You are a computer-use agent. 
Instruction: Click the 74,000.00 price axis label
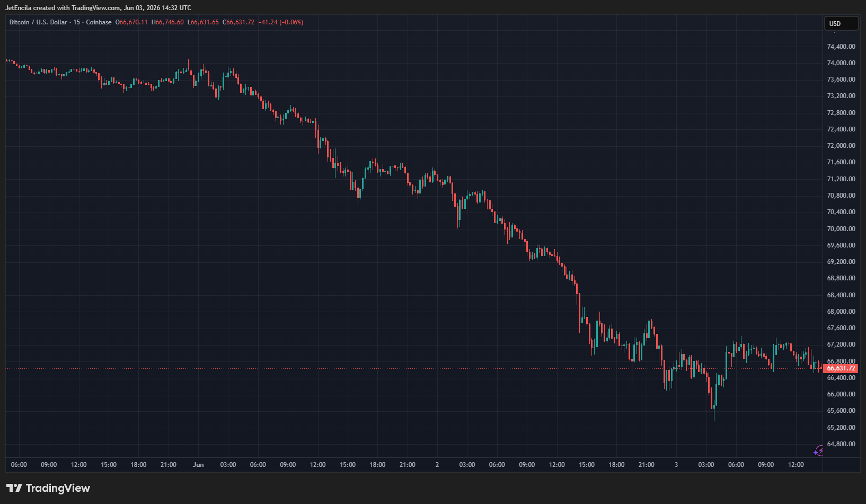pyautogui.click(x=841, y=63)
